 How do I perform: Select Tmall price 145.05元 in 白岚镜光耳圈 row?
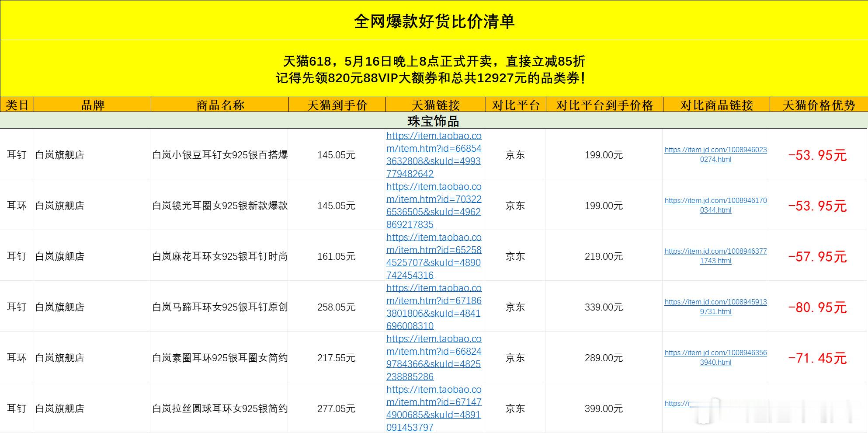[336, 206]
